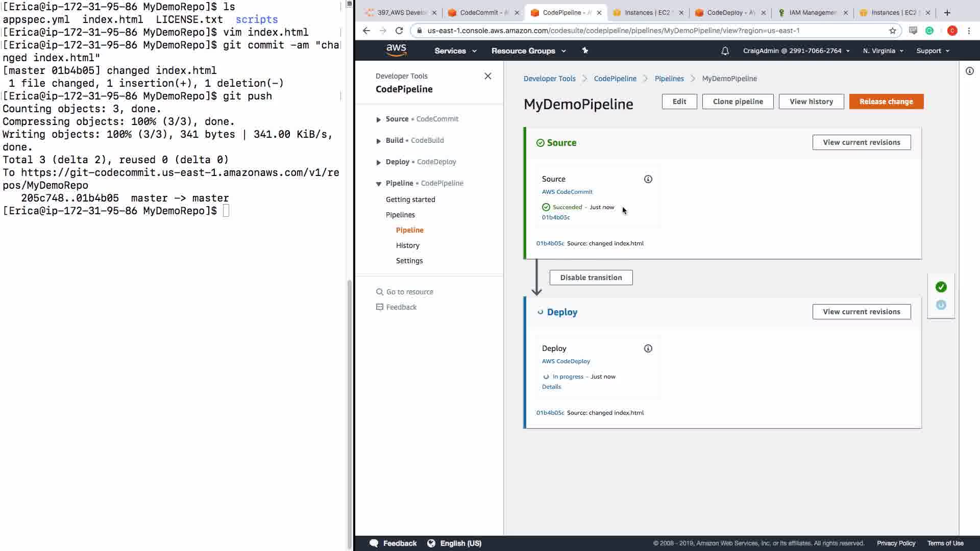The width and height of the screenshot is (980, 551).
Task: Open Deploy action info icon
Action: (648, 348)
